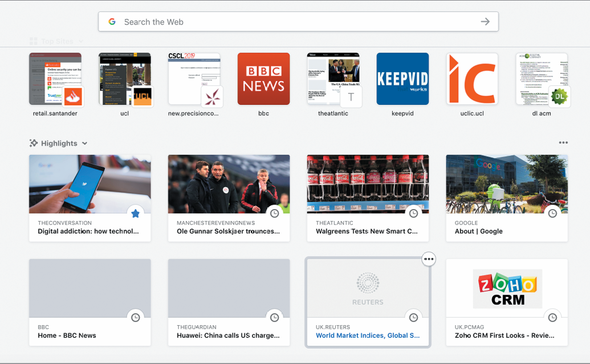This screenshot has height=364, width=590.
Task: Open Walgreens Tests New Smart article
Action: click(x=367, y=231)
